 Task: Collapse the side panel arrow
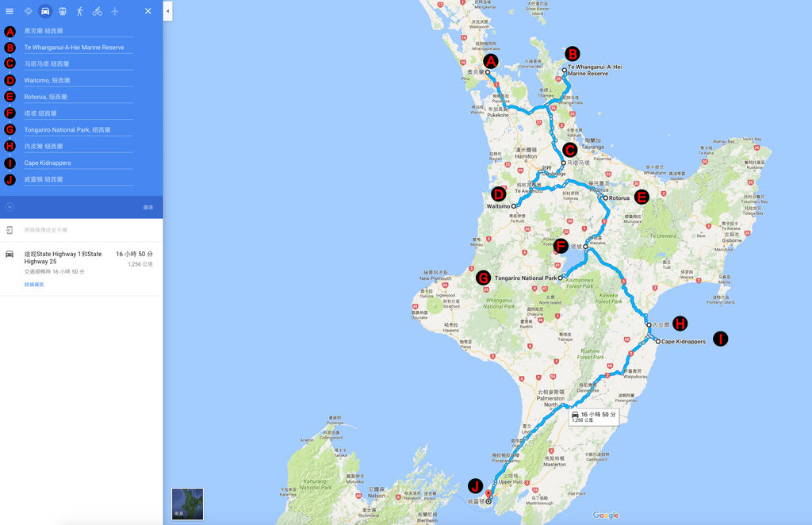(x=167, y=11)
